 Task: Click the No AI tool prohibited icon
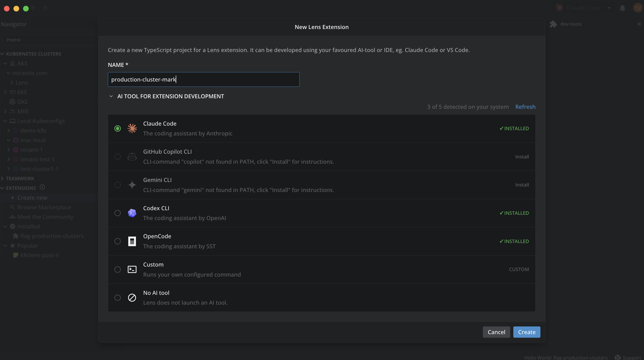point(132,298)
